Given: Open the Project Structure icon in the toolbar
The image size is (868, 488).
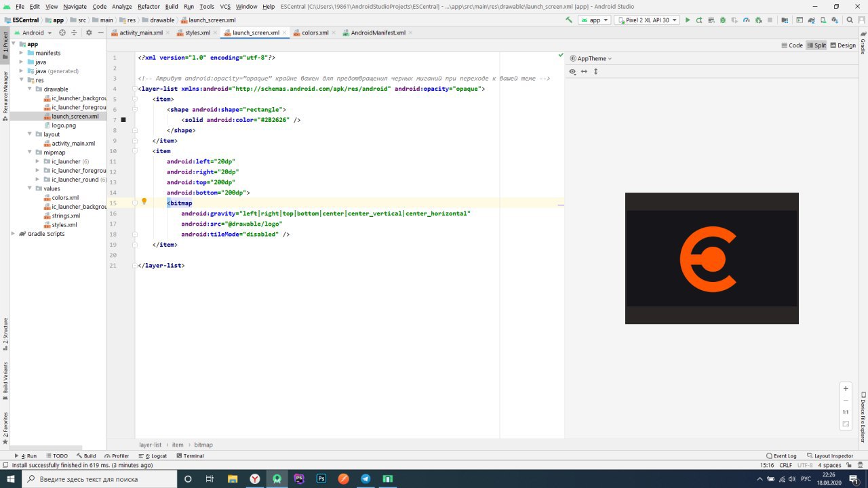Looking at the screenshot, I should point(785,20).
